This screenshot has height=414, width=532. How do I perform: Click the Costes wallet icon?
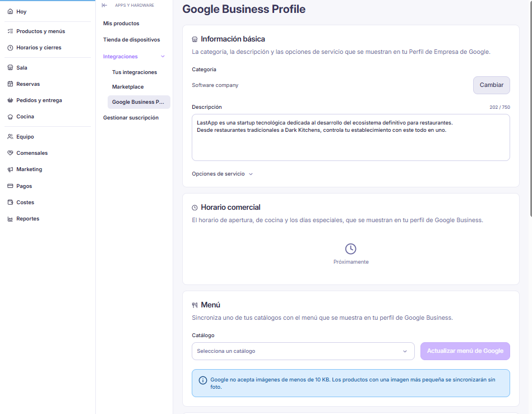pos(10,203)
